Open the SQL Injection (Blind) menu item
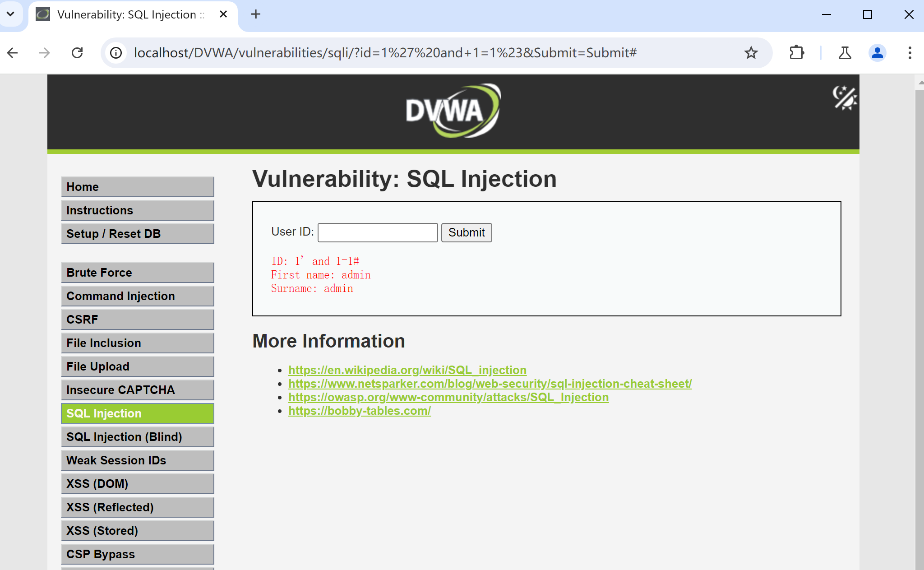The height and width of the screenshot is (570, 924). (137, 437)
